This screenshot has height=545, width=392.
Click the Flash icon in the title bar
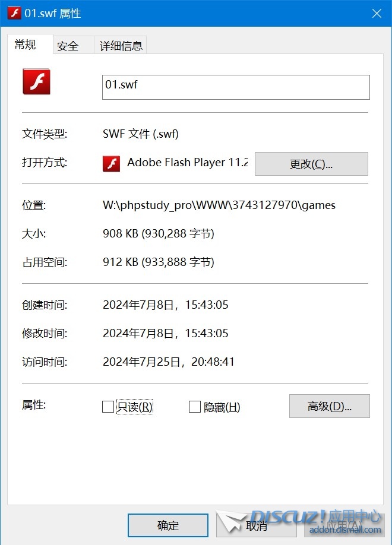[14, 13]
